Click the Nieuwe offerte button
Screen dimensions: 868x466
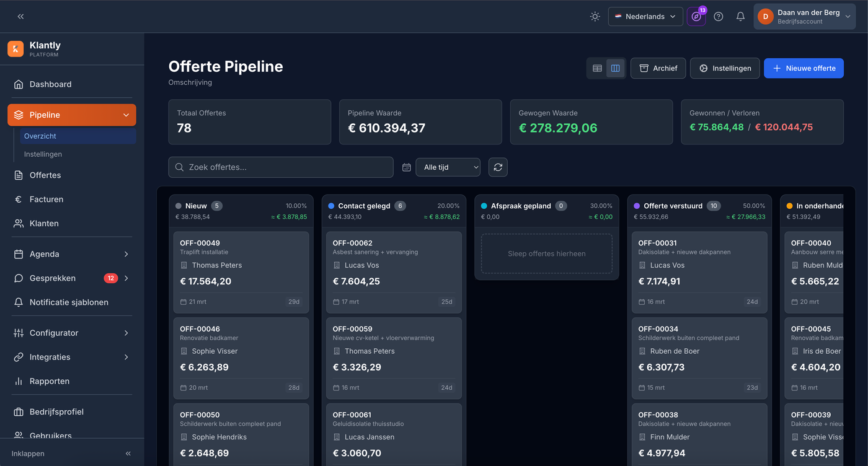click(x=804, y=68)
